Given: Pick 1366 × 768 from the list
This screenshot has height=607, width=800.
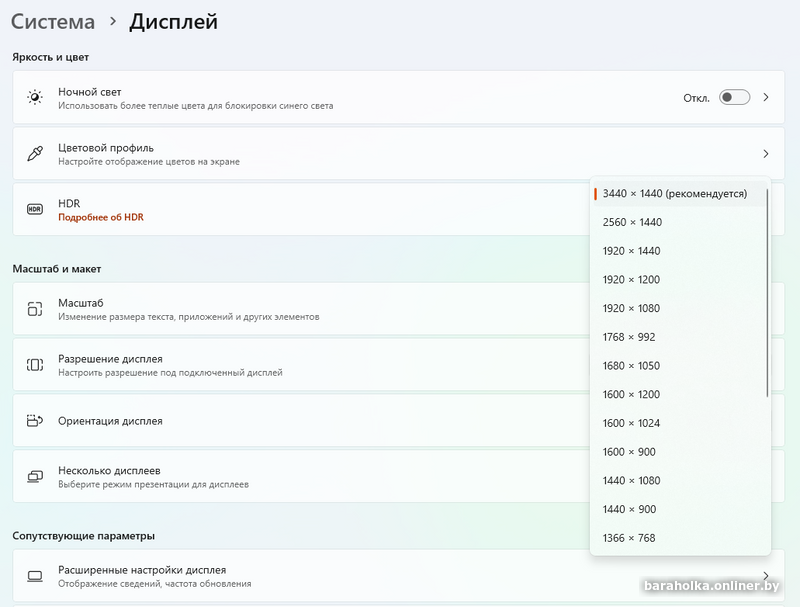Looking at the screenshot, I should 629,538.
